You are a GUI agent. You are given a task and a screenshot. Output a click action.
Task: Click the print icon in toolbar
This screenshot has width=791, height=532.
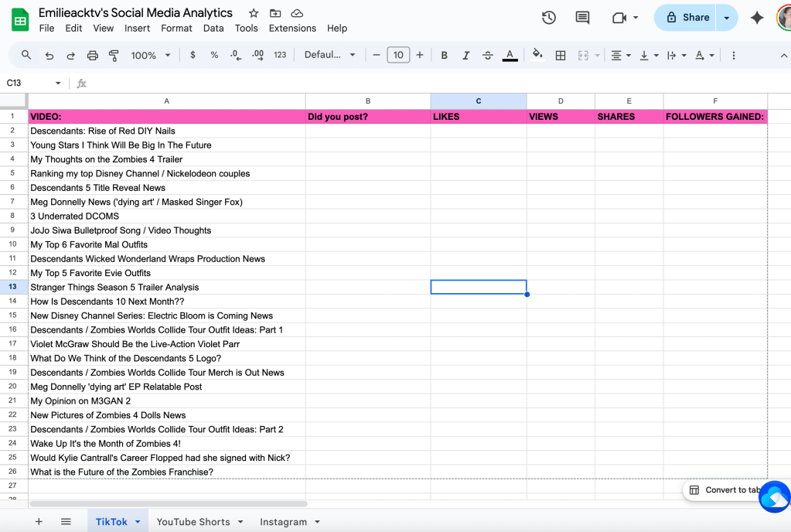[93, 55]
